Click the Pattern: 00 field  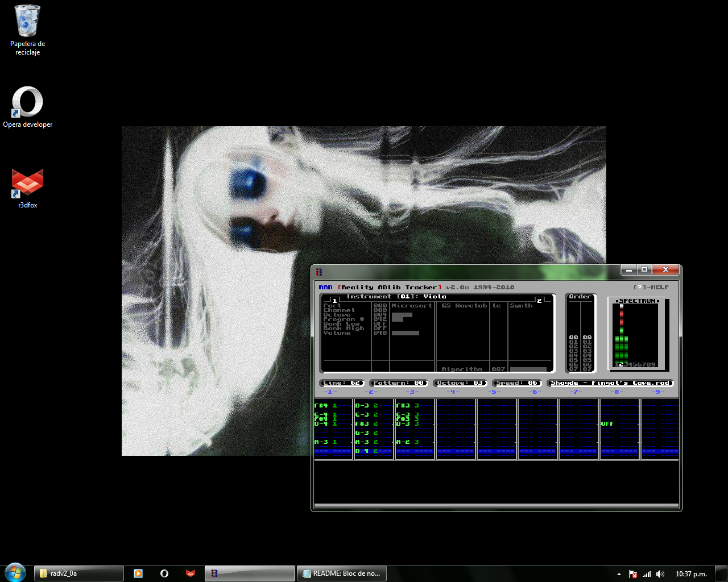tap(399, 383)
